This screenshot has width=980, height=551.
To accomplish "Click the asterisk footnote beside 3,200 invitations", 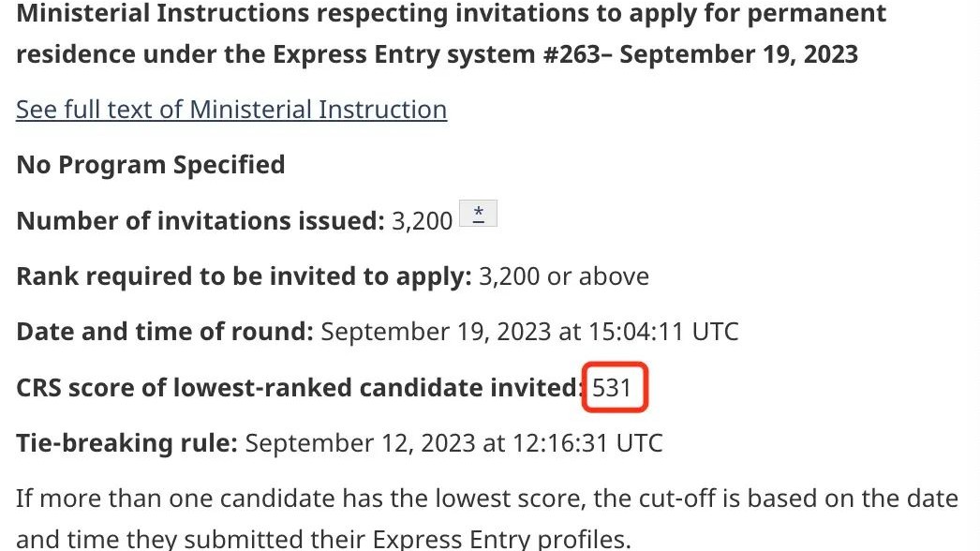I will pos(478,214).
